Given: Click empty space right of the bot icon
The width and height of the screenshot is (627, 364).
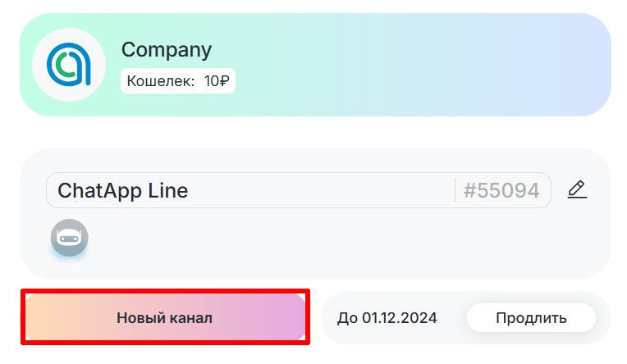Looking at the screenshot, I should point(328,239).
